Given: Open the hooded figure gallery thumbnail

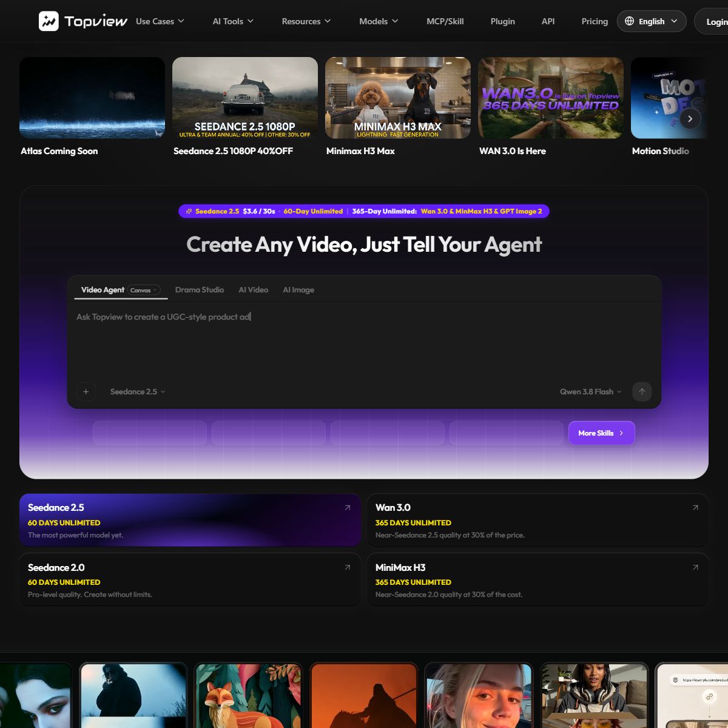Looking at the screenshot, I should [133, 695].
